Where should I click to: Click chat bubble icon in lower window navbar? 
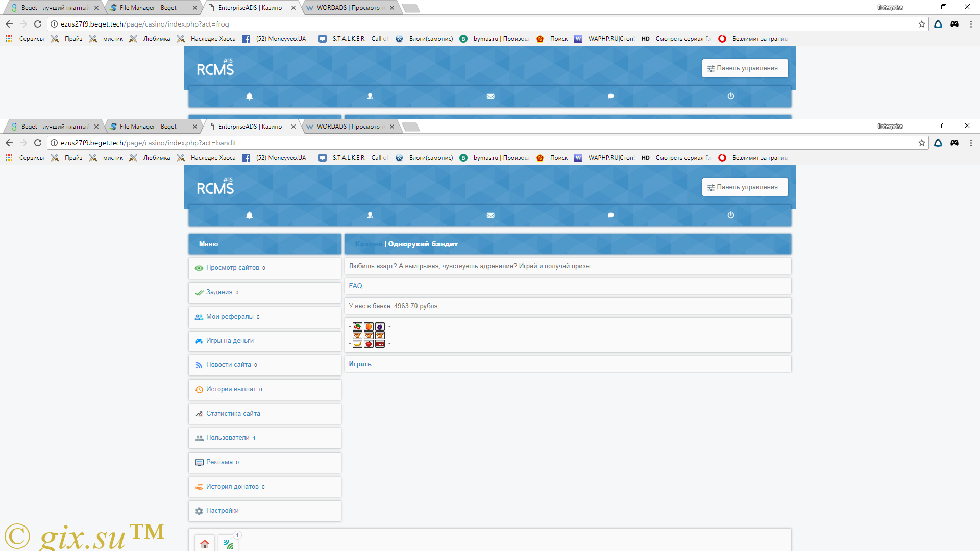pos(611,215)
